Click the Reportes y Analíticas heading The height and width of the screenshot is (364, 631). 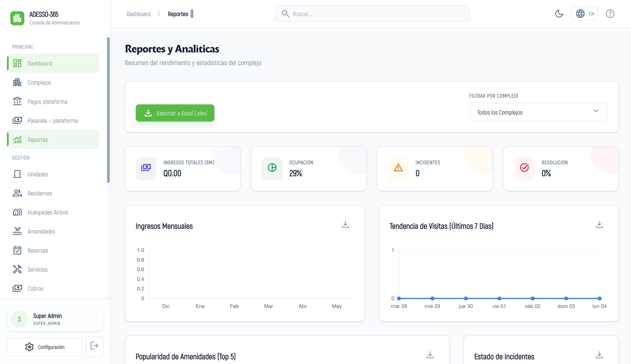coord(172,49)
